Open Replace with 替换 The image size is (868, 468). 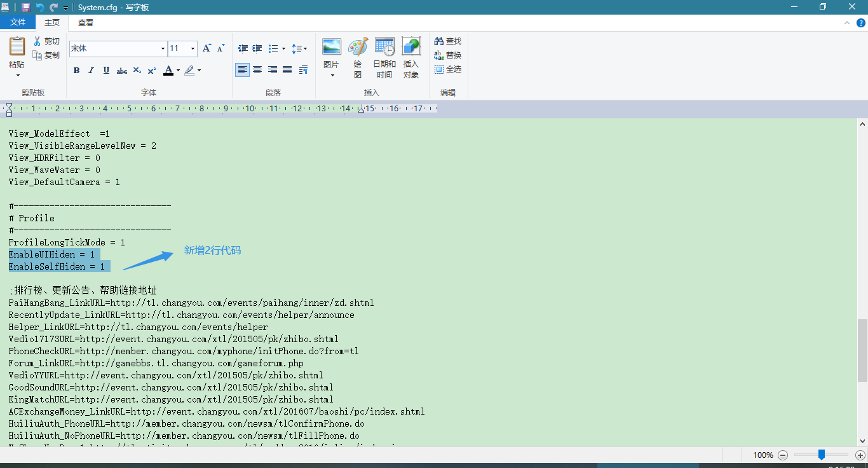click(448, 55)
